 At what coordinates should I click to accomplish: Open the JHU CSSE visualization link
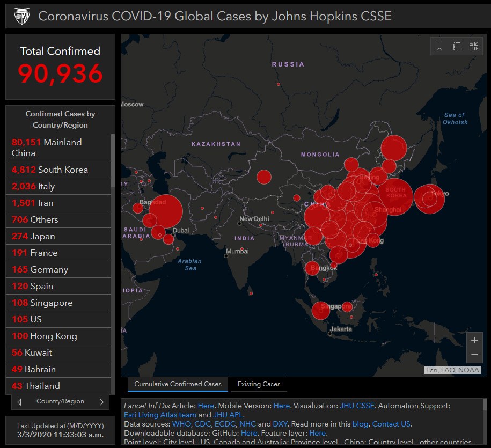click(x=357, y=406)
